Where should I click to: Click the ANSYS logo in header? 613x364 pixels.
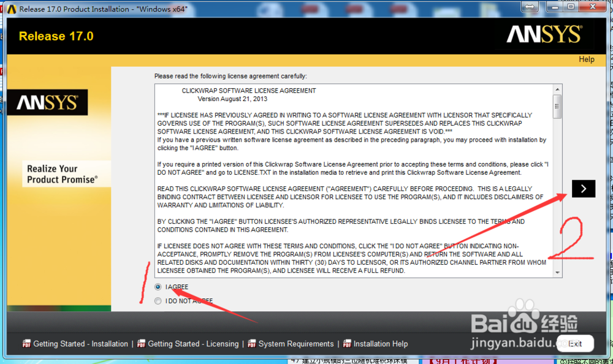(x=544, y=34)
